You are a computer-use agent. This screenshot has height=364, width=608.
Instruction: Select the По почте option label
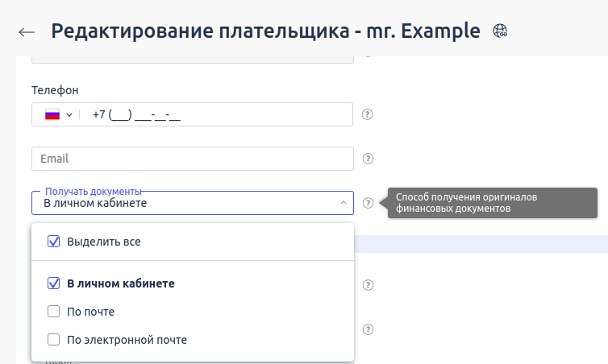click(91, 312)
